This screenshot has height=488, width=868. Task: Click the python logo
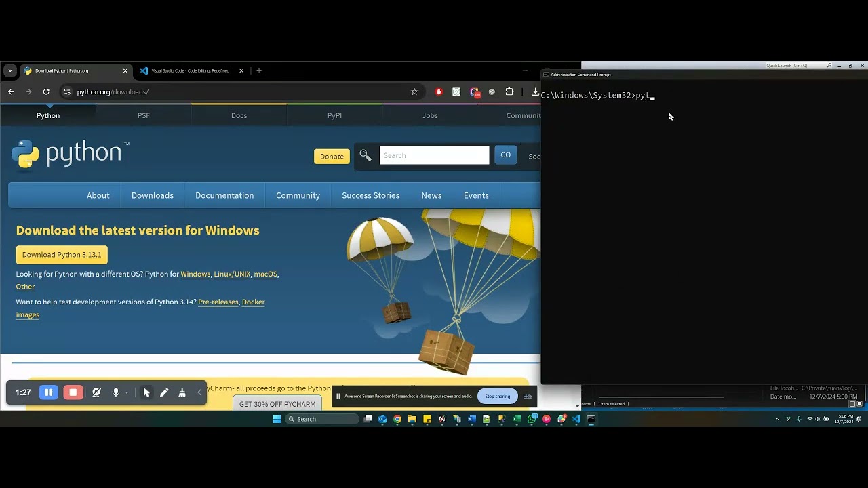[x=70, y=154]
